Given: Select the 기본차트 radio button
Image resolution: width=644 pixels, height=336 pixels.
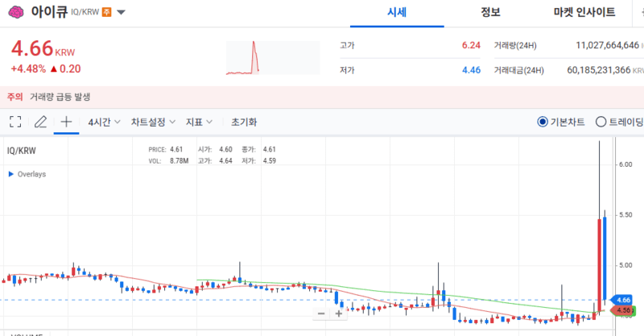Looking at the screenshot, I should (x=542, y=122).
